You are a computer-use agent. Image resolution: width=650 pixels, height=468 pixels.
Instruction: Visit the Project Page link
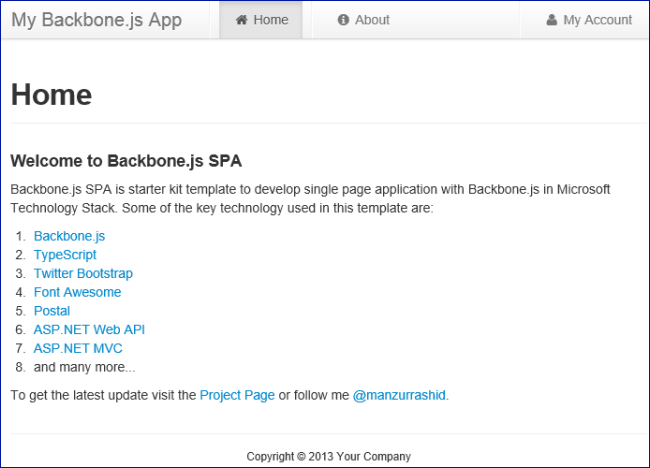(237, 395)
